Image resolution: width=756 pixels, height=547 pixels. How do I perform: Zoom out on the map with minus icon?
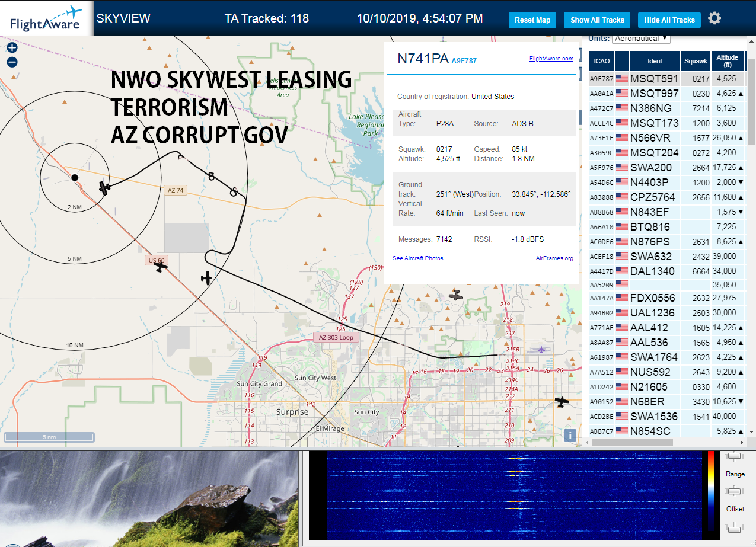click(12, 62)
